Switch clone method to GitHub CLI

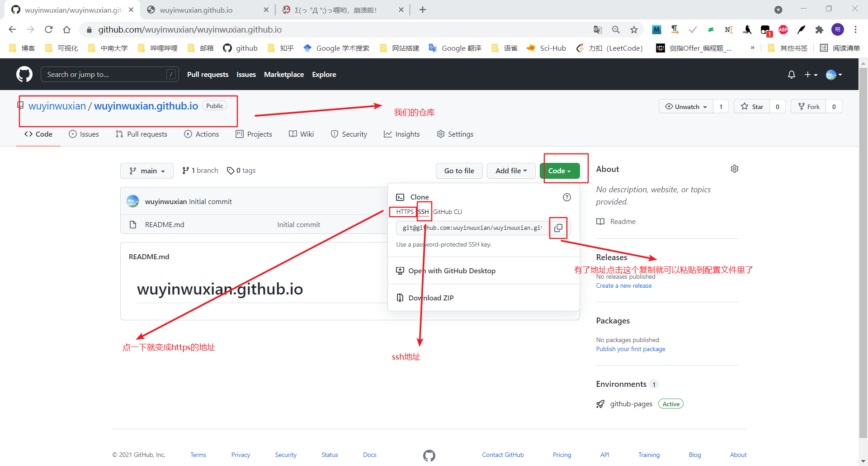click(448, 212)
